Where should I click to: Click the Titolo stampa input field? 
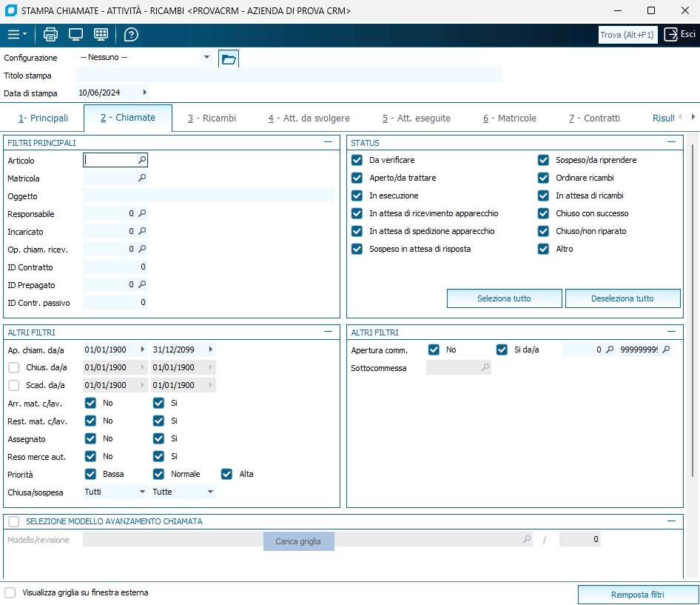tap(289, 76)
